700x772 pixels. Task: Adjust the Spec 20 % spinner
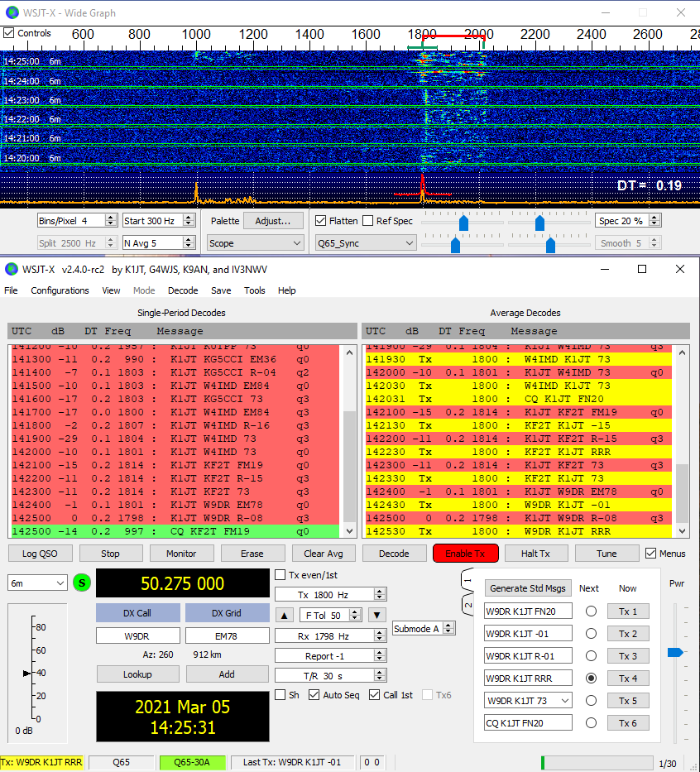click(x=654, y=221)
